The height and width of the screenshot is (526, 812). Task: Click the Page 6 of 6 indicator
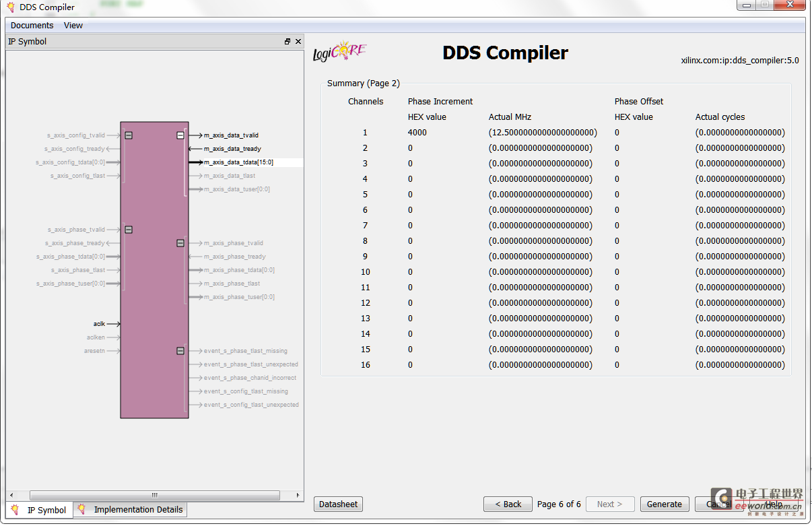click(x=560, y=504)
